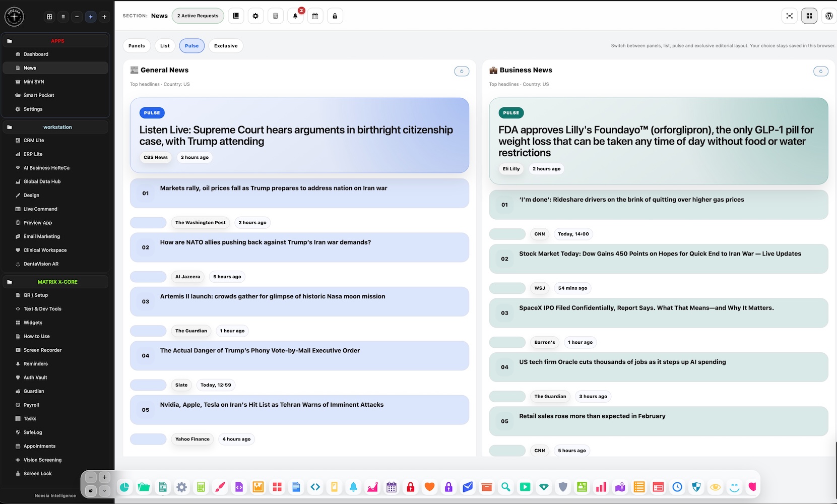
Task: Open the purple map dock icon
Action: (620, 487)
